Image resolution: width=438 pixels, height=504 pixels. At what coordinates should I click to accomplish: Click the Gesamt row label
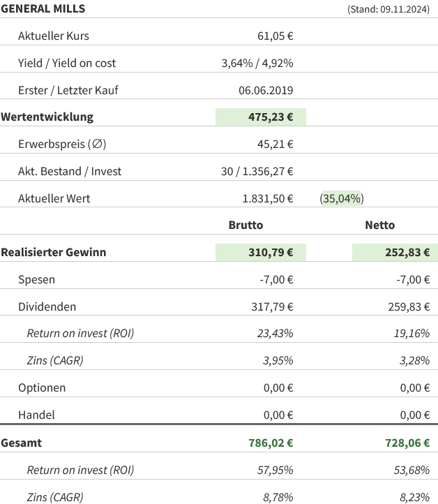22,443
